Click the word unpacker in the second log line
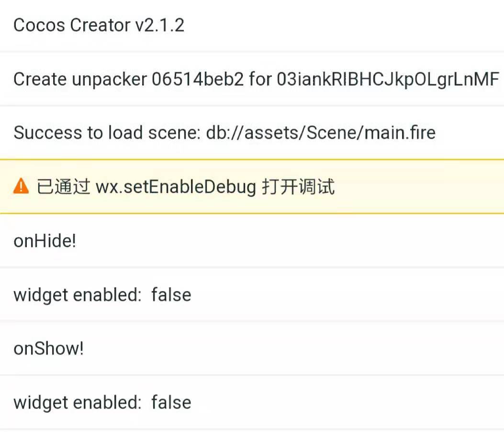The width and height of the screenshot is (504, 432). click(109, 79)
